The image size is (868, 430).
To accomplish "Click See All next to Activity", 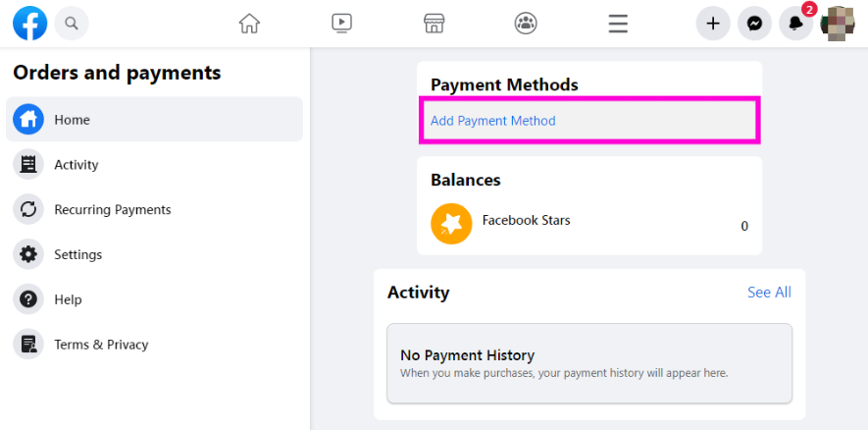I will [769, 292].
